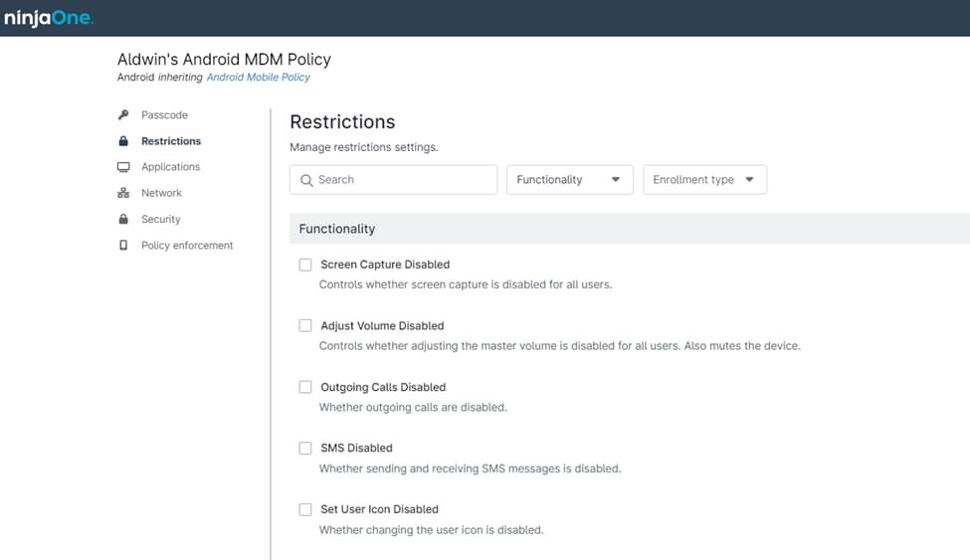Click the network icon beside Network

[123, 193]
